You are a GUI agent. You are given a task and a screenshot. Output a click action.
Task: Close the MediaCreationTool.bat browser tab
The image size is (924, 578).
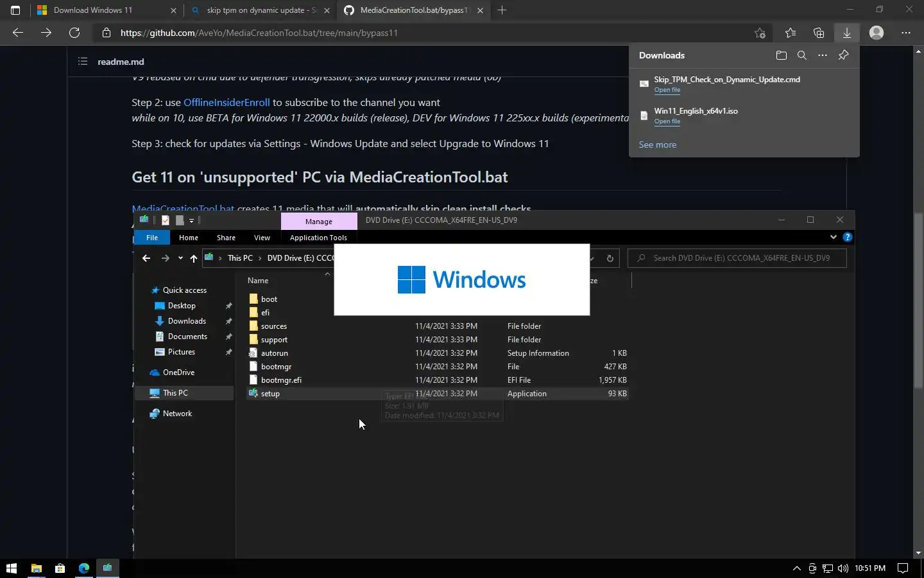point(480,10)
